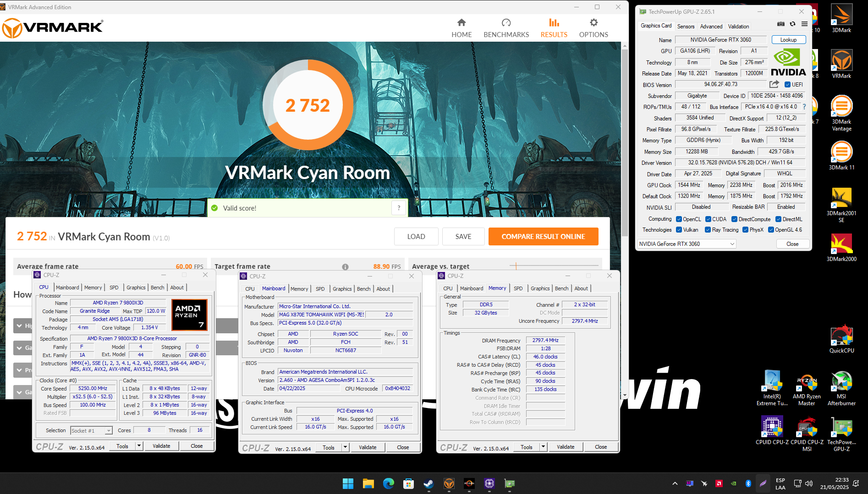
Task: Click the Bus Interface question mark icon
Action: (x=804, y=107)
